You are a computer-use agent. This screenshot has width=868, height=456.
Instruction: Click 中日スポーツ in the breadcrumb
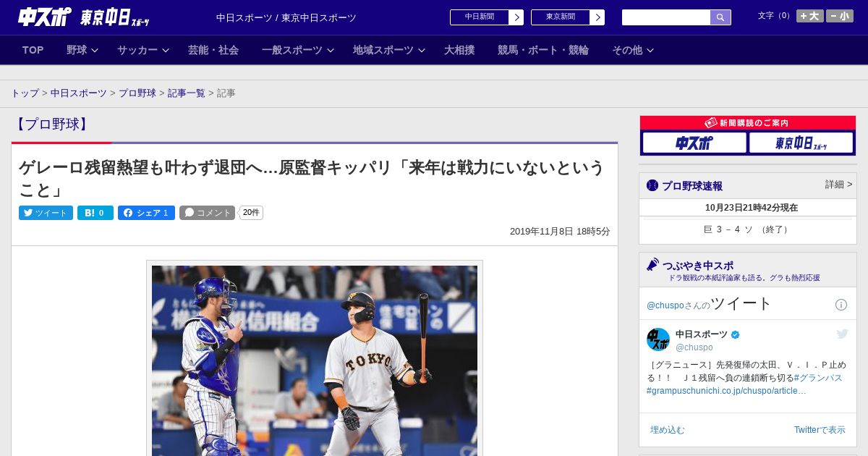coord(79,93)
